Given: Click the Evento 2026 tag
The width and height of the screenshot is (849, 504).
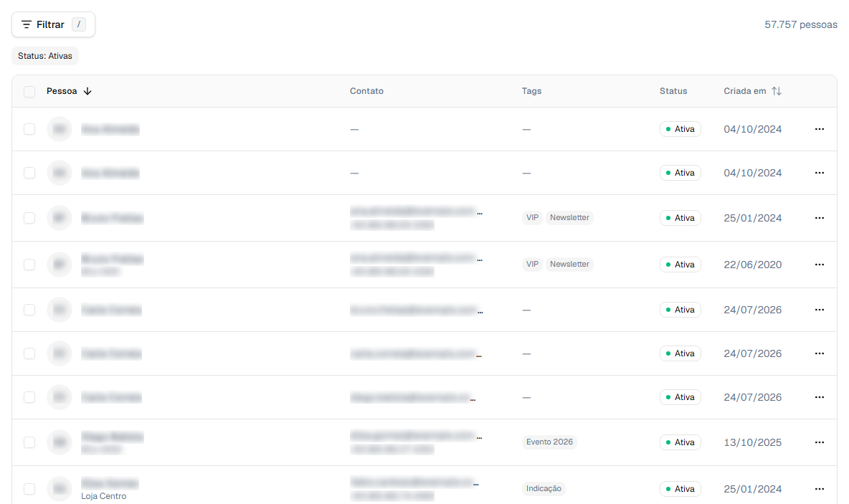Looking at the screenshot, I should pyautogui.click(x=549, y=442).
